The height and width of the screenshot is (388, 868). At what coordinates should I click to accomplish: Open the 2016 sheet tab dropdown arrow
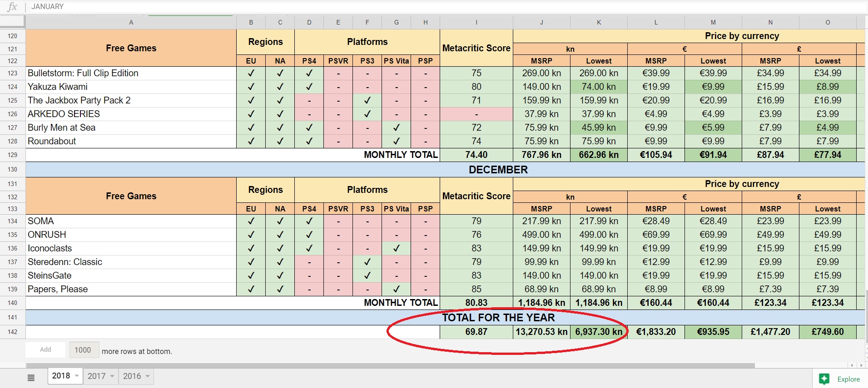point(148,376)
